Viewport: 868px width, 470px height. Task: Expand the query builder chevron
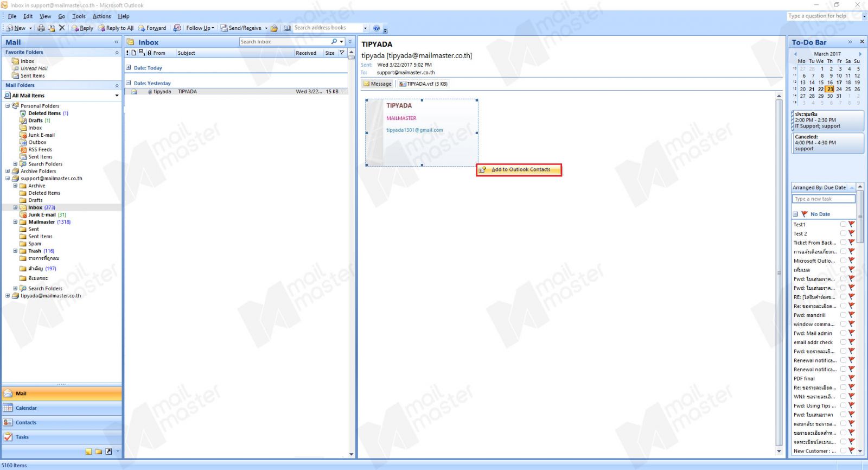[350, 42]
